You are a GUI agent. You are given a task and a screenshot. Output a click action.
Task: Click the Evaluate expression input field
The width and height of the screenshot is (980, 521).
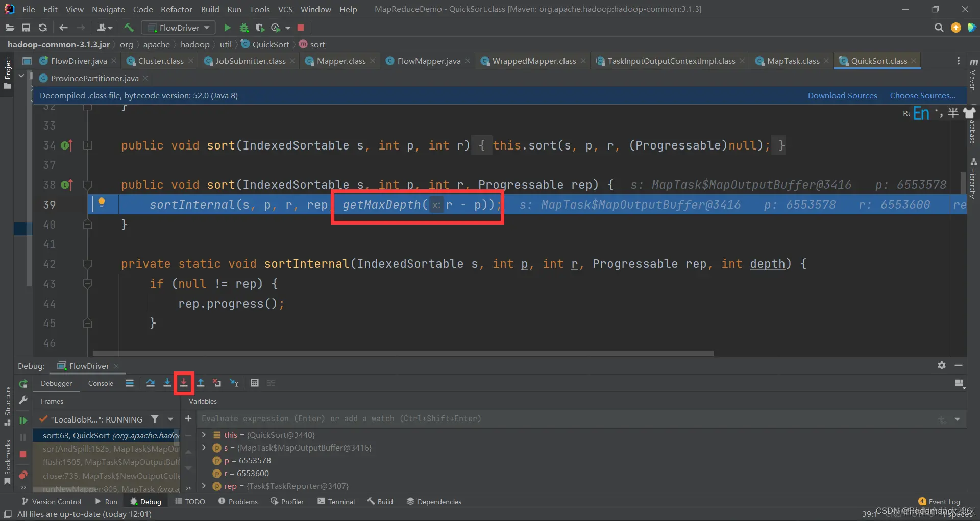pyautogui.click(x=567, y=419)
